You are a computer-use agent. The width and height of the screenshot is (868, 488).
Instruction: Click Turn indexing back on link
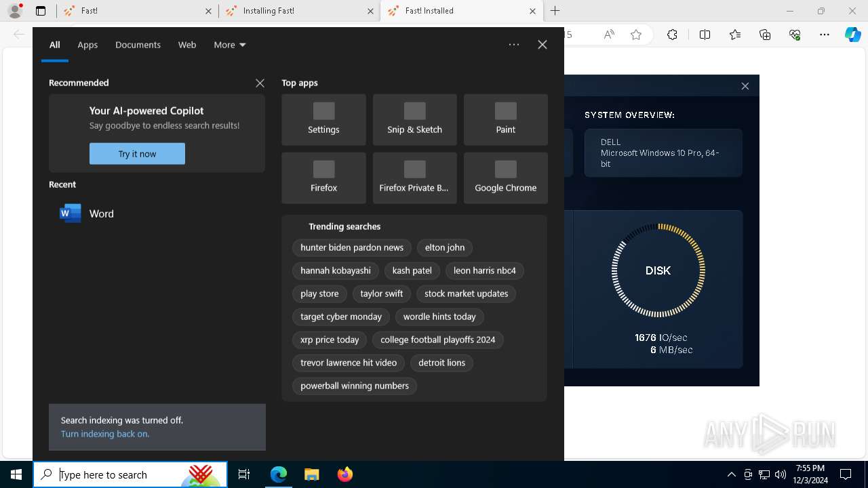[105, 434]
